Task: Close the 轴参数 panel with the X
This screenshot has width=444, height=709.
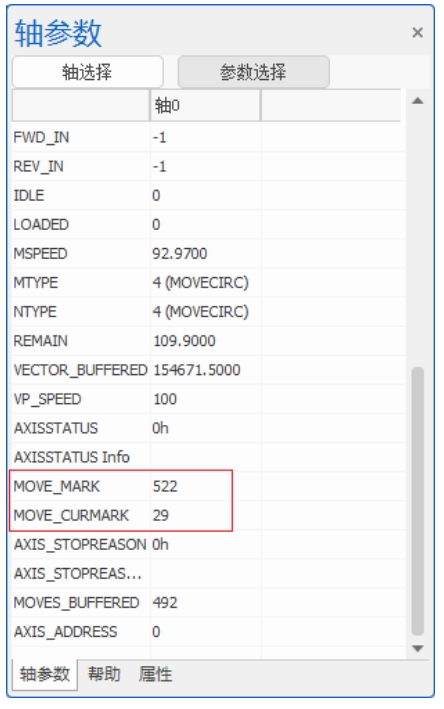Action: (417, 33)
